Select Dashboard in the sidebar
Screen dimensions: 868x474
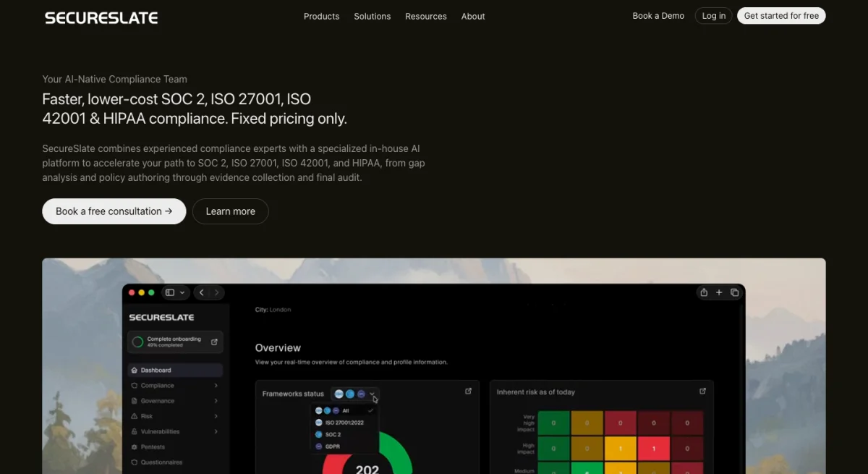pos(175,370)
